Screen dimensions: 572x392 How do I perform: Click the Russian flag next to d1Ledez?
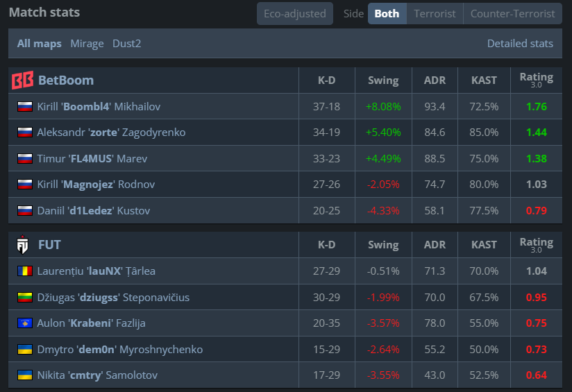tap(25, 211)
